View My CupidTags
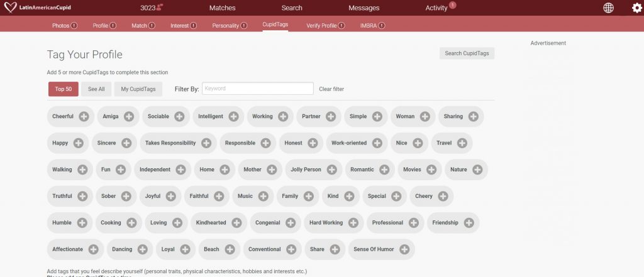 138,89
